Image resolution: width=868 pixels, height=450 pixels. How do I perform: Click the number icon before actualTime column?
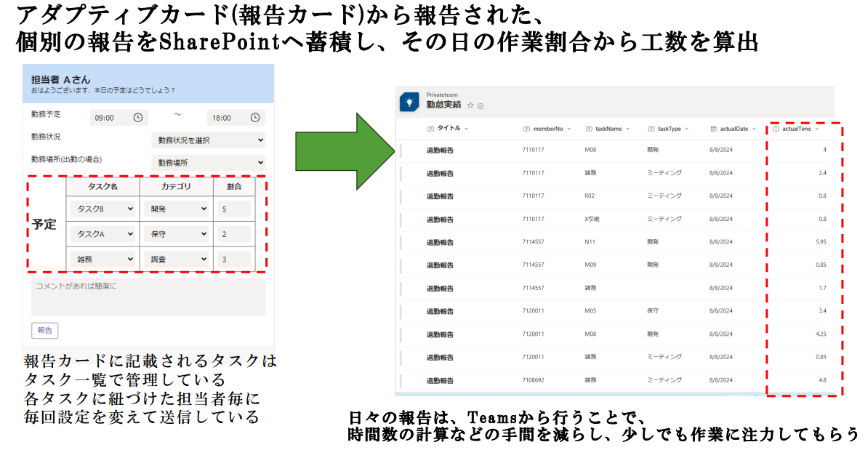click(x=776, y=129)
